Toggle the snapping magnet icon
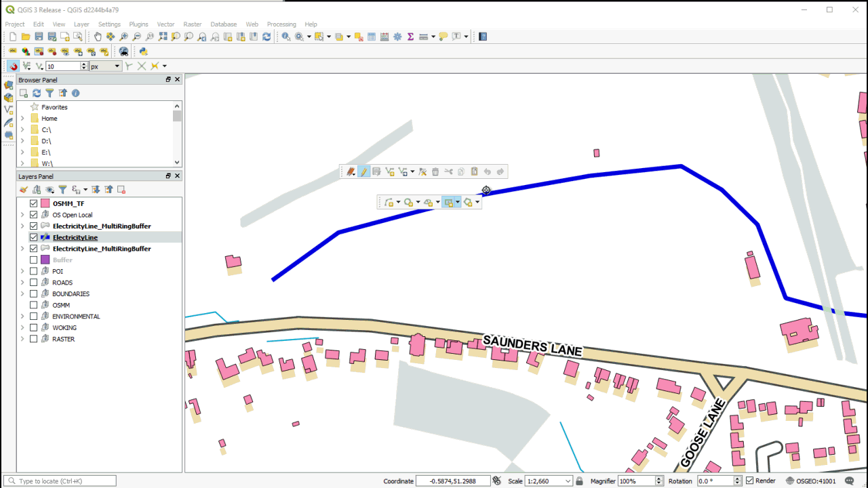Viewport: 868px width, 488px height. 14,66
